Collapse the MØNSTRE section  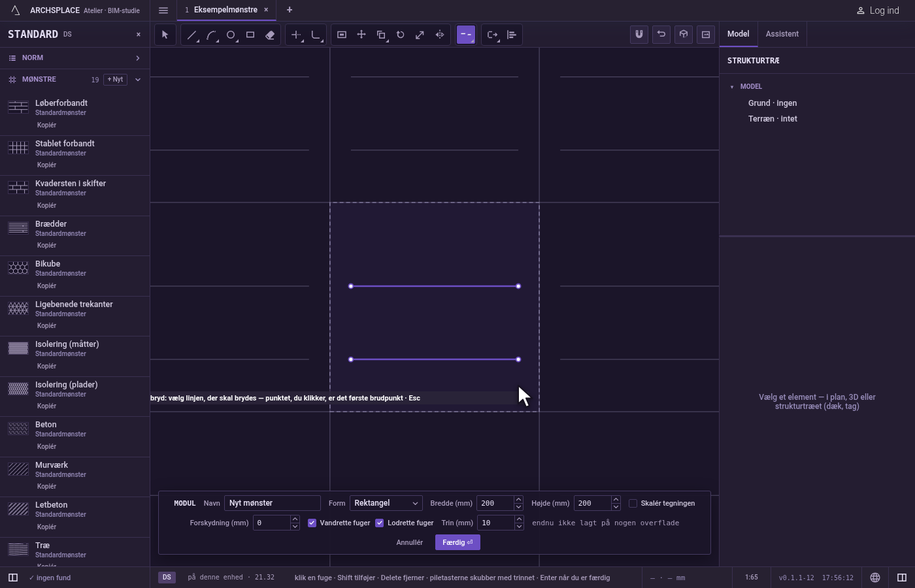pos(138,80)
